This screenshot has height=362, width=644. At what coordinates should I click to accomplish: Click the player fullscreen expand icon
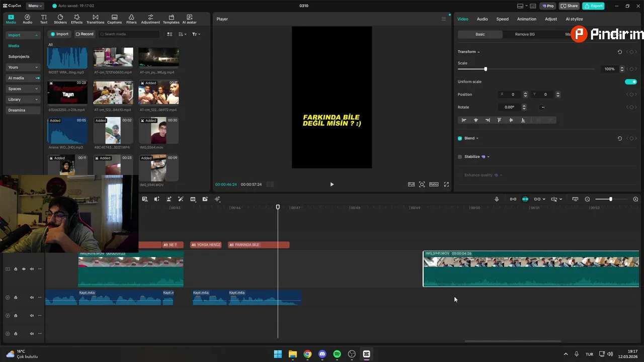point(446,185)
